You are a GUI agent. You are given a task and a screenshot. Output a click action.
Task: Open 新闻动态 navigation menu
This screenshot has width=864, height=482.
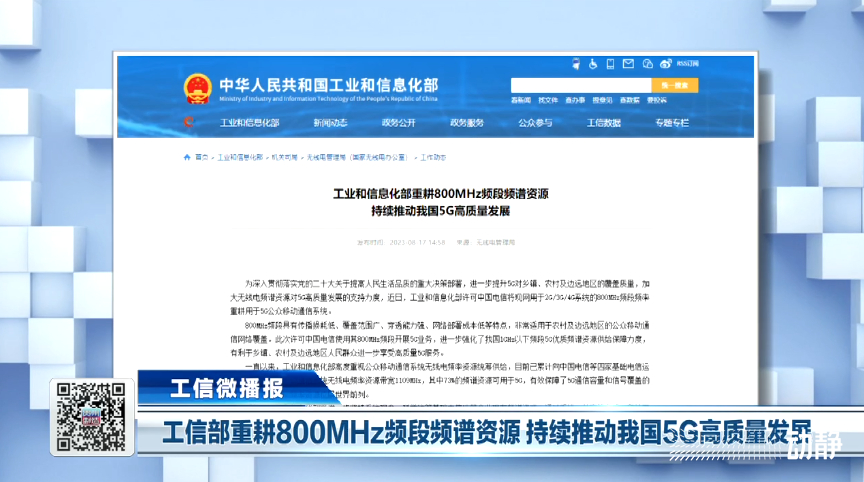click(330, 123)
